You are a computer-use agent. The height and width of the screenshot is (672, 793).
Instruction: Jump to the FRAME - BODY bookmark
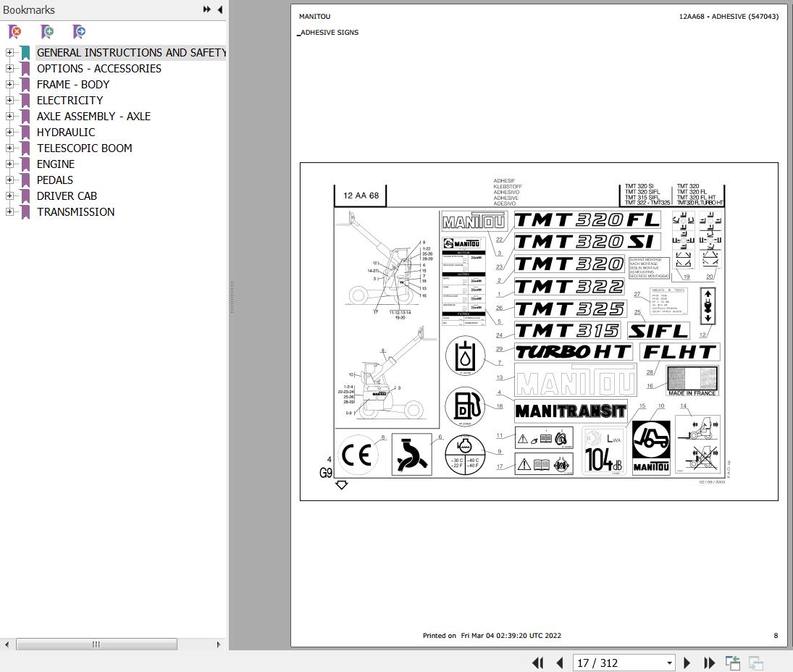point(73,85)
